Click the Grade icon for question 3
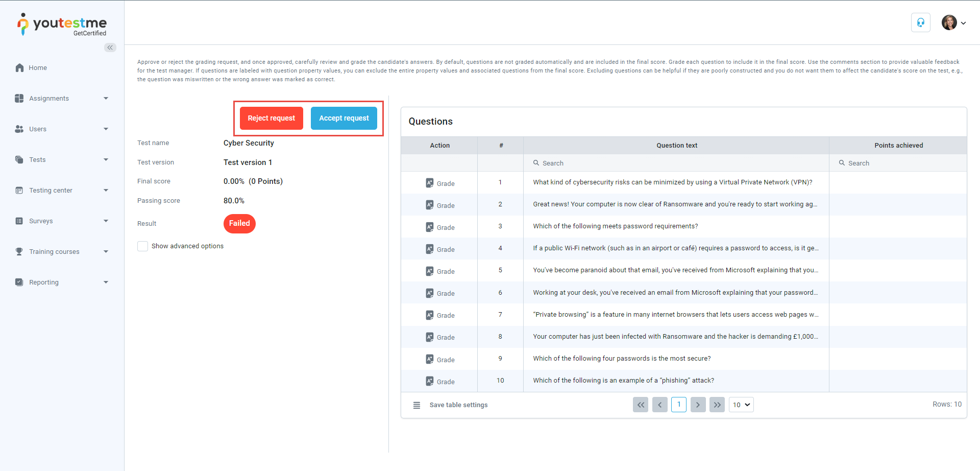Image resolution: width=980 pixels, height=471 pixels. coord(430,227)
